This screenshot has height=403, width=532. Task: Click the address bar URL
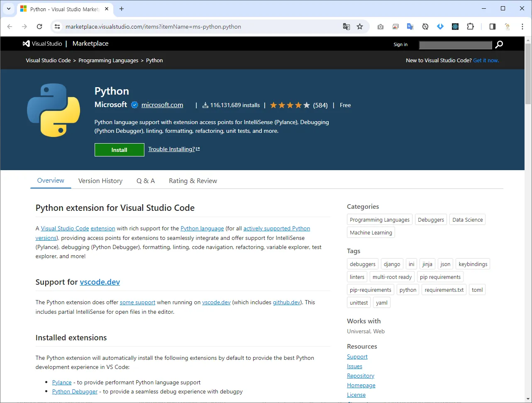point(153,27)
